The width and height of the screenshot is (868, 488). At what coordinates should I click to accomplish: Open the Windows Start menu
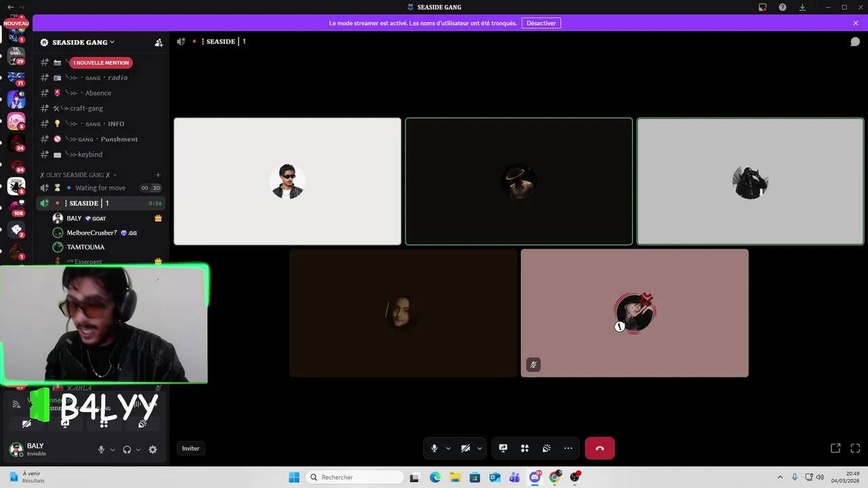[x=294, y=477]
